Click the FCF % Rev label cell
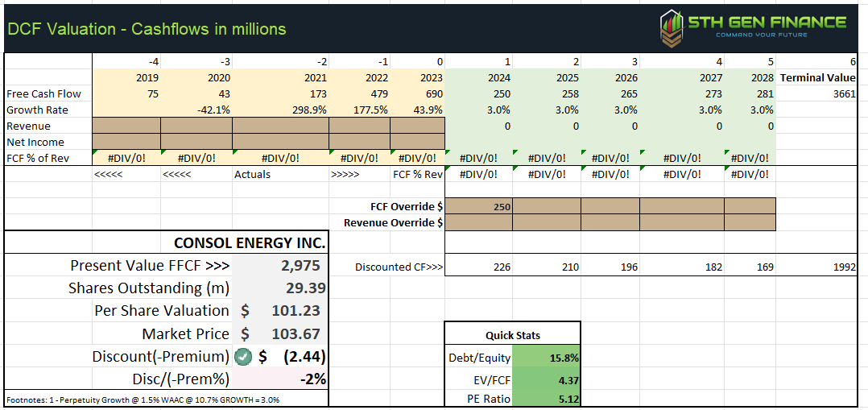 click(x=419, y=174)
